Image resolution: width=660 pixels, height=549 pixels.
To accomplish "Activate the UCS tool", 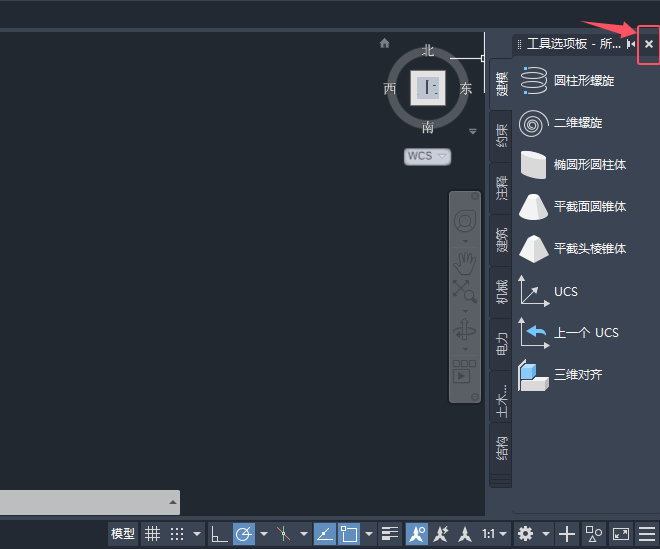I will [549, 291].
